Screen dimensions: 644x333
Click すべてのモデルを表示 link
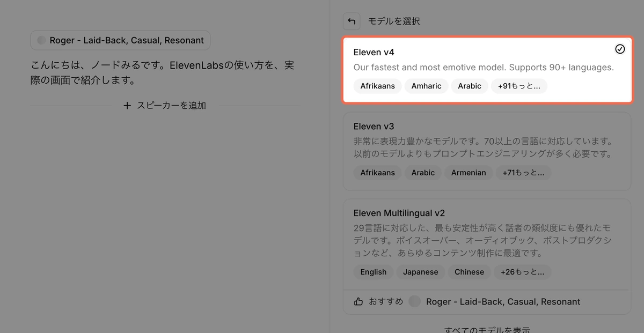[487, 330]
